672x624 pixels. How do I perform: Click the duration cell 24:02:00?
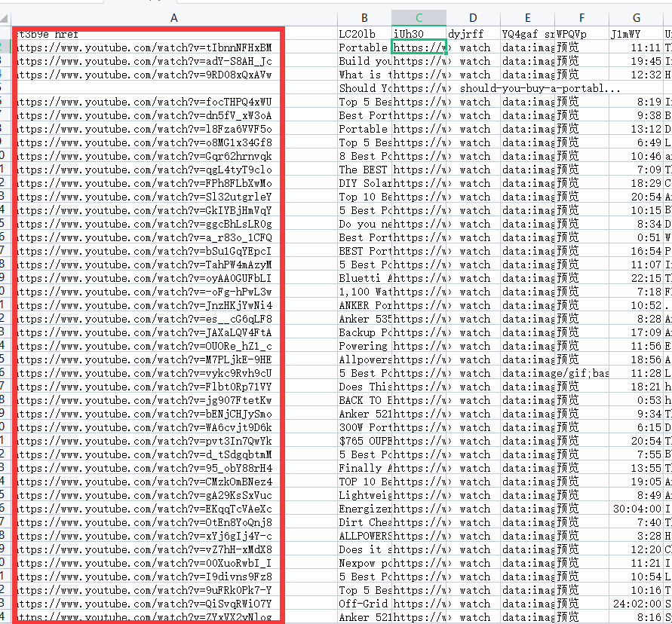pyautogui.click(x=636, y=604)
